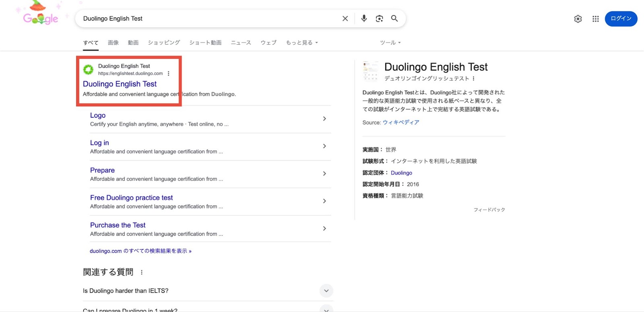Open the Duolingo 認定団体 link
The width and height of the screenshot is (644, 312).
[x=401, y=173]
